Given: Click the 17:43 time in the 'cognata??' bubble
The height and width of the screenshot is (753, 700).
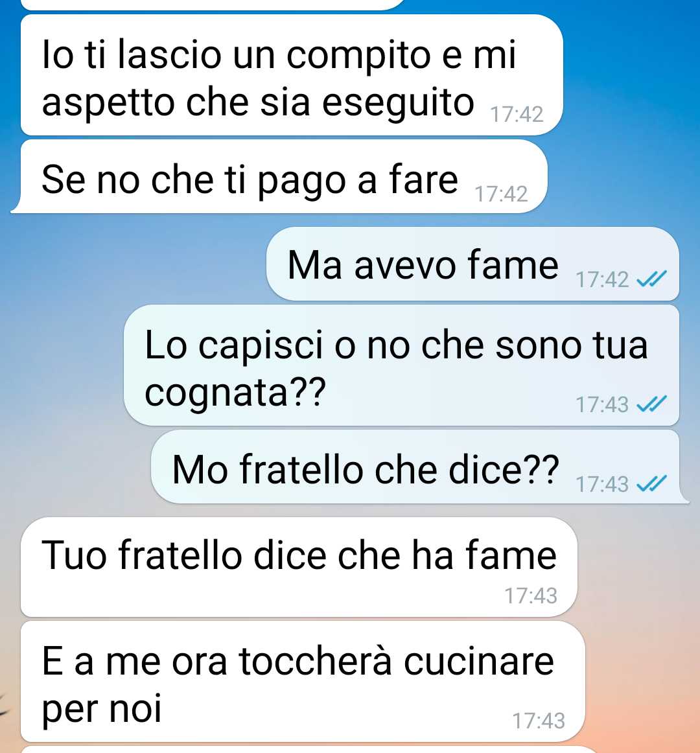Looking at the screenshot, I should [602, 404].
